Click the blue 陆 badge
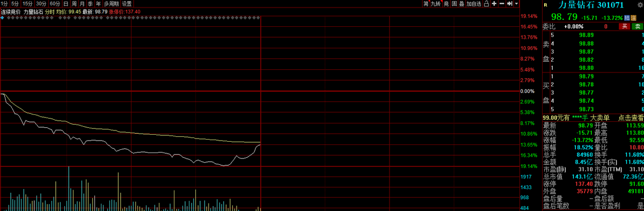 (x=627, y=18)
